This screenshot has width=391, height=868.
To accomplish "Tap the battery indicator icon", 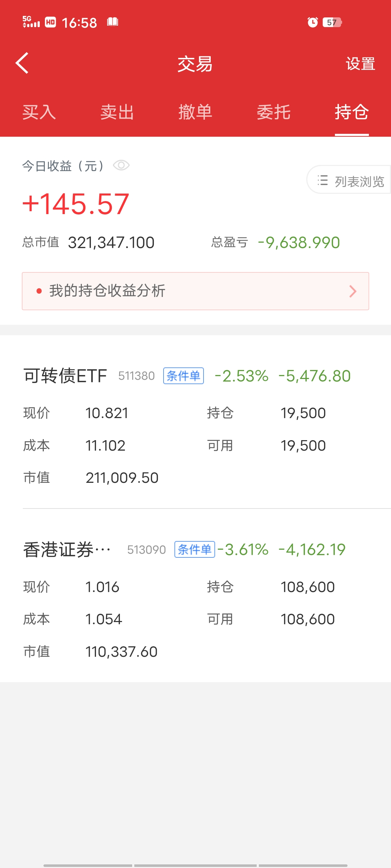I will click(332, 22).
